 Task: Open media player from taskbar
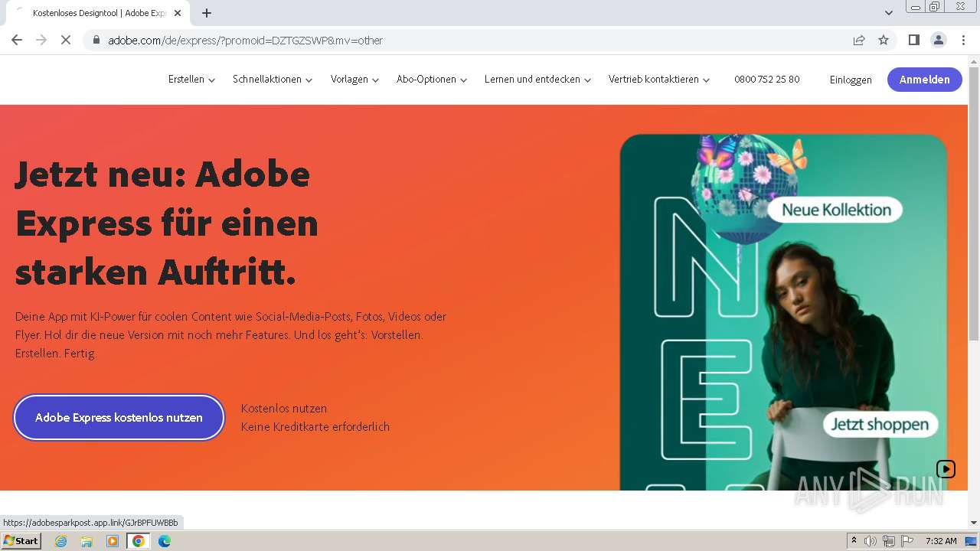click(113, 541)
